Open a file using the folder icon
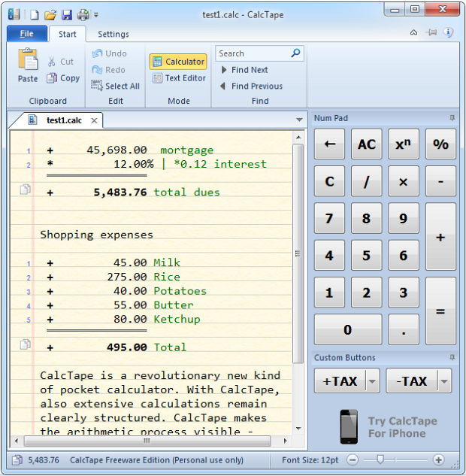 pyautogui.click(x=50, y=14)
